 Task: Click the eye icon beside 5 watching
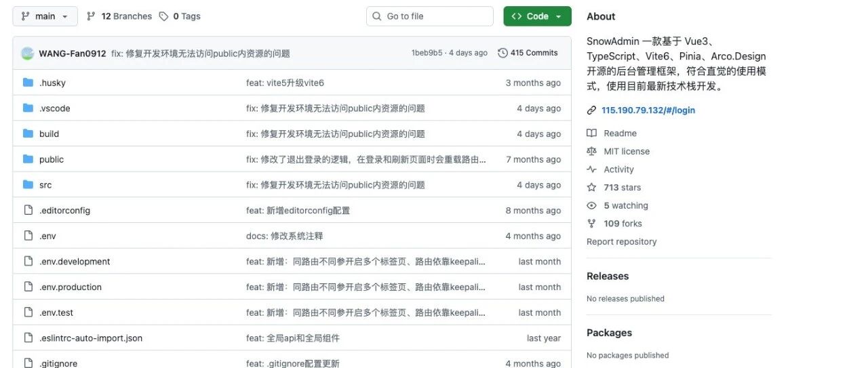(x=591, y=205)
